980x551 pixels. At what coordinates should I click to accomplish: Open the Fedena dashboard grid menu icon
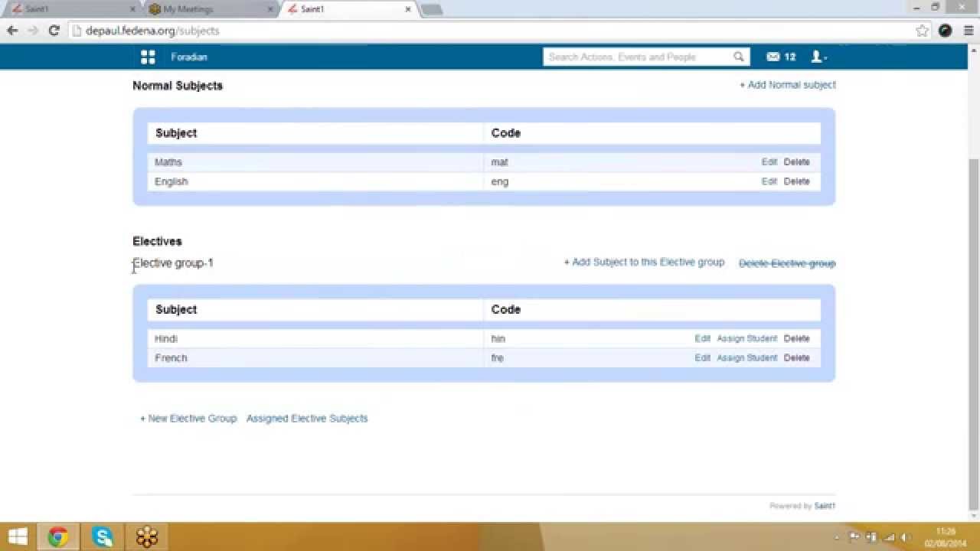click(148, 57)
